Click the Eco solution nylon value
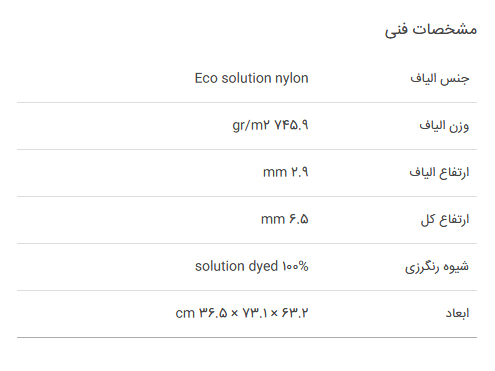 coord(251,79)
